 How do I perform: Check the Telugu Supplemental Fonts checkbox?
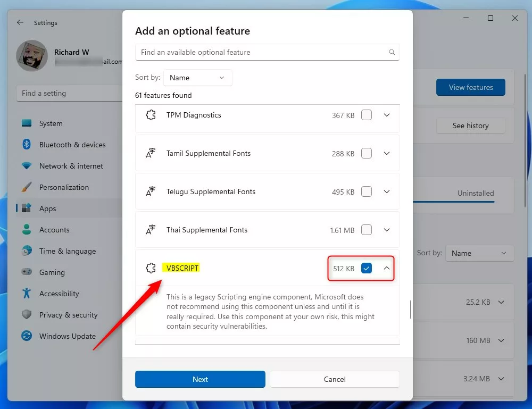[x=367, y=191]
